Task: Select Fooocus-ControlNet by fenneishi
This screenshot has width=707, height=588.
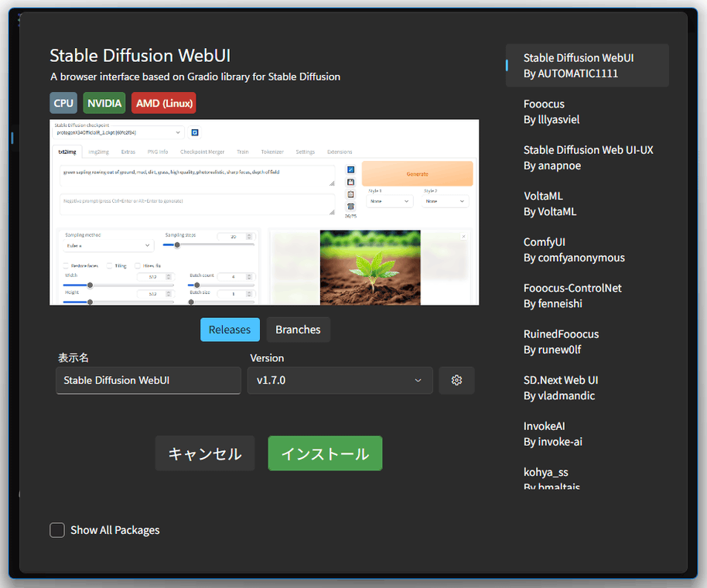Action: pyautogui.click(x=587, y=296)
